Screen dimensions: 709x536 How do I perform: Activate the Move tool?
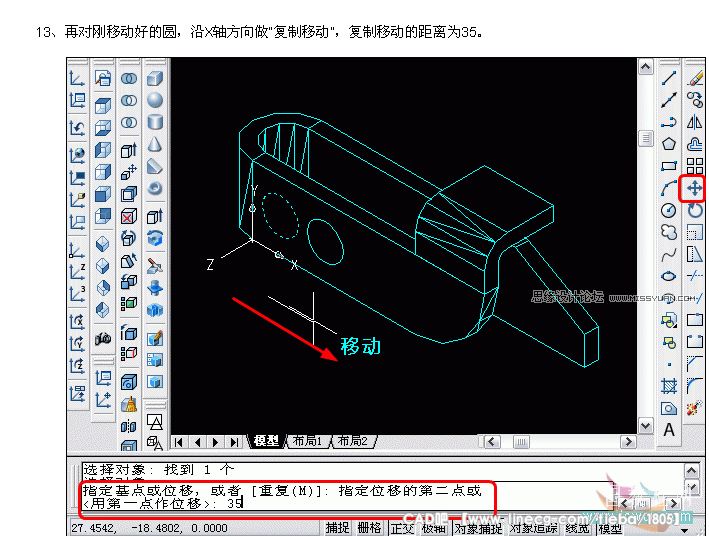[695, 188]
